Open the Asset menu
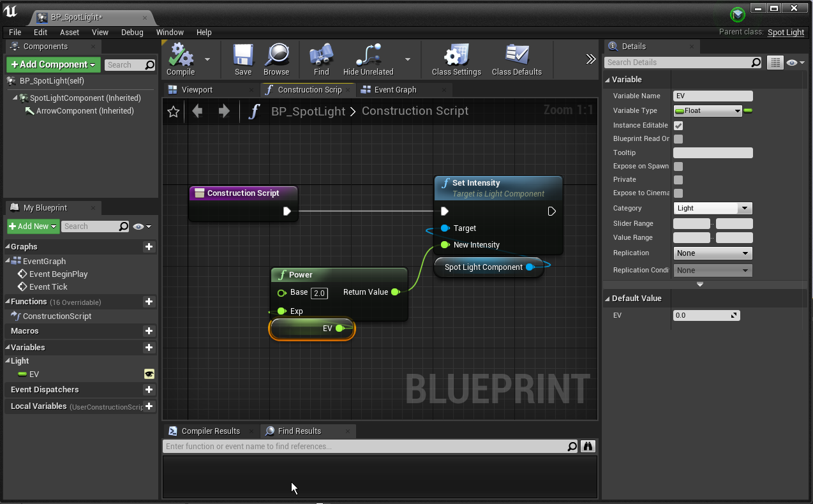The height and width of the screenshot is (504, 813). tap(70, 33)
